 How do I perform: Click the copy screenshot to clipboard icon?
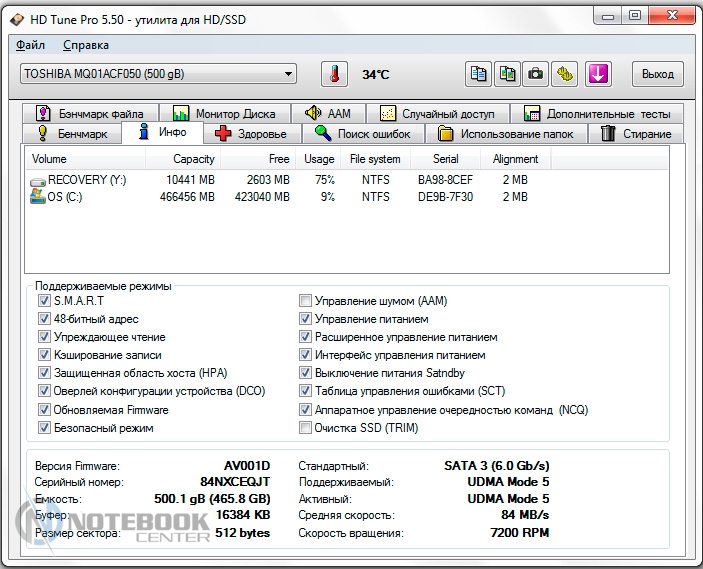coord(508,74)
